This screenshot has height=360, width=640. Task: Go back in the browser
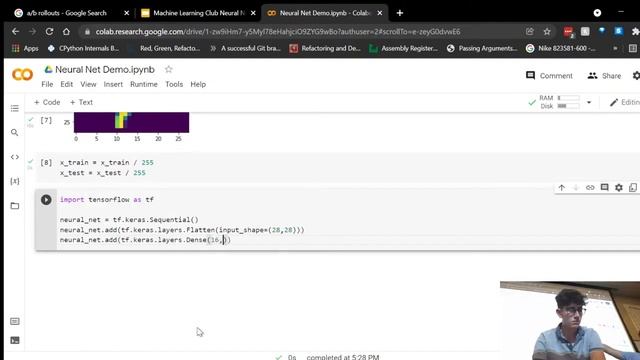[x=16, y=31]
